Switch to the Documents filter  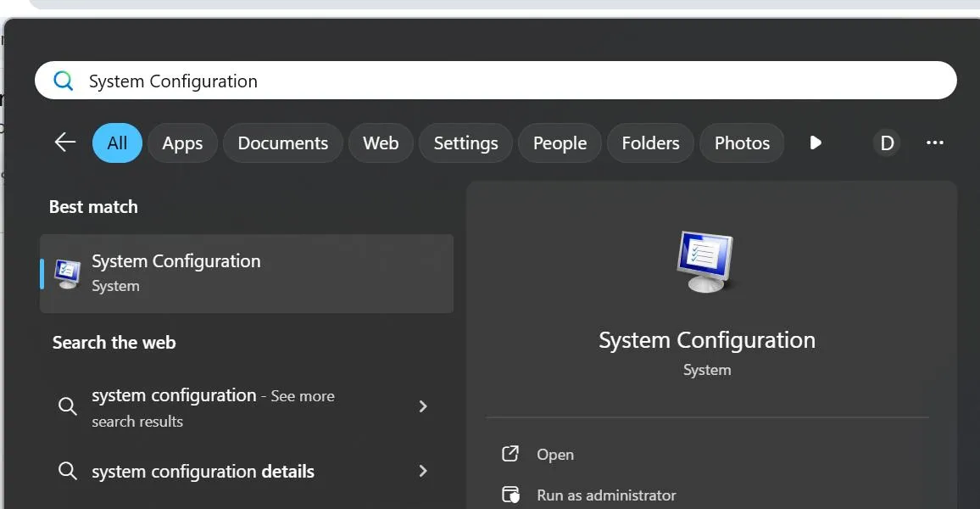pyautogui.click(x=283, y=143)
